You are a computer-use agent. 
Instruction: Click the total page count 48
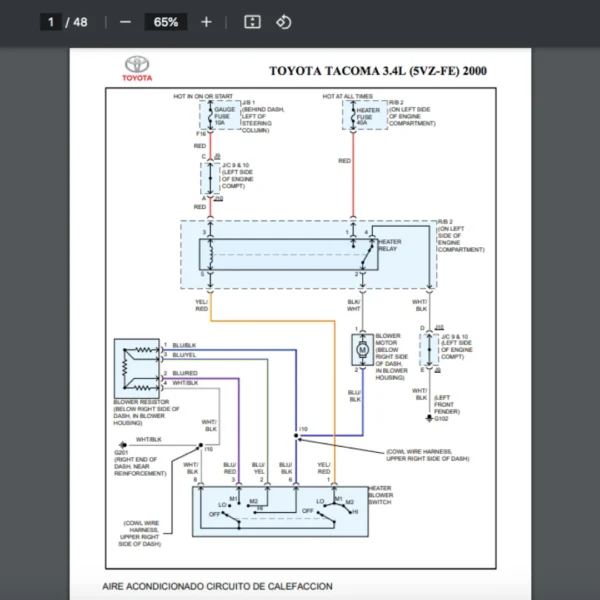coord(80,22)
